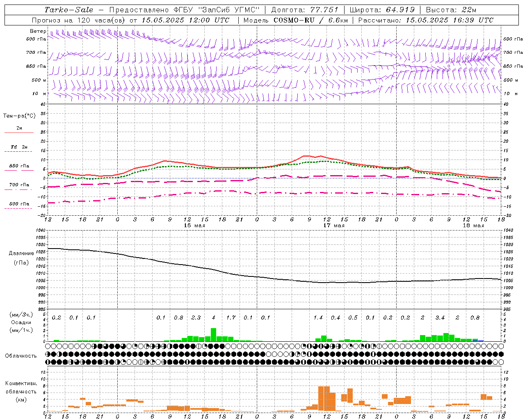Click the 'Тем-ра(°C)' temperature panel label

click(19, 116)
